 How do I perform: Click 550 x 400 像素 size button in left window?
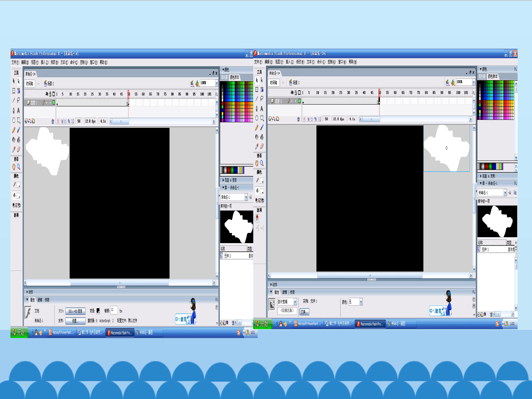[x=75, y=311]
